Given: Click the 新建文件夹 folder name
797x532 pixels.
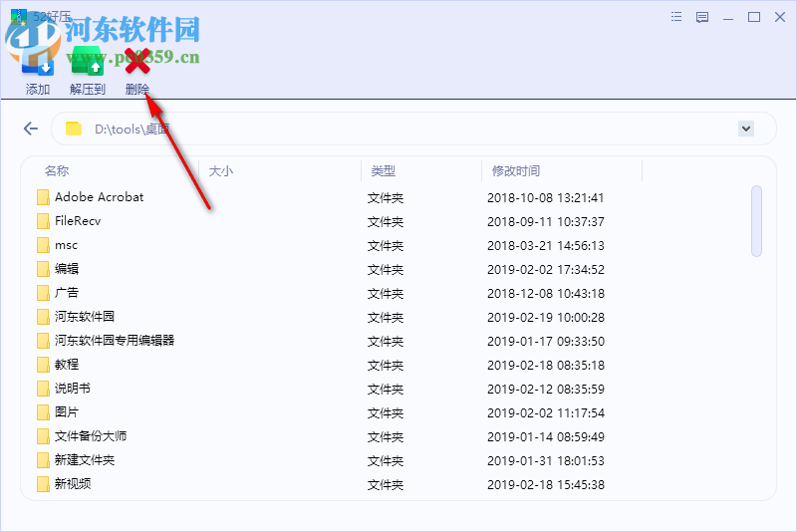Looking at the screenshot, I should point(85,460).
